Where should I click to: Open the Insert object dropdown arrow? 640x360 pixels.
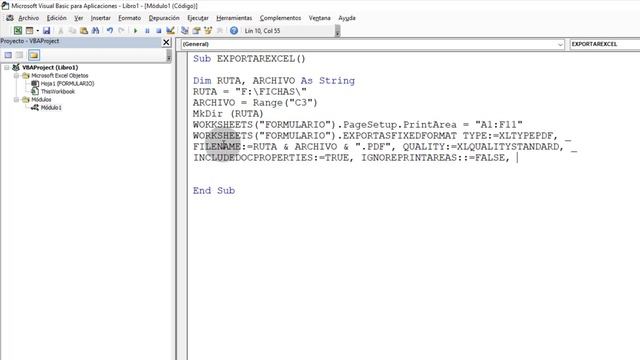tap(37, 31)
